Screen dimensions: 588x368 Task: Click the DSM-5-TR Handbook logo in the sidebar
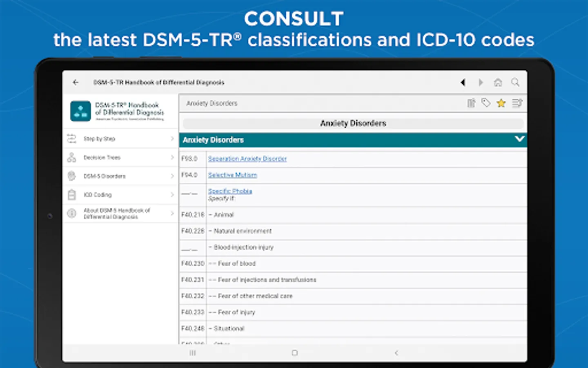(x=80, y=111)
